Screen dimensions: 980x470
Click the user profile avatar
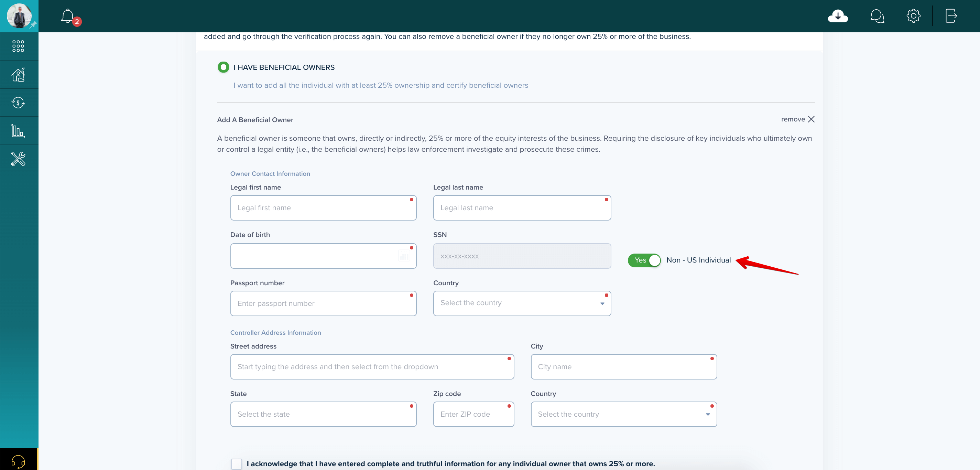click(x=19, y=15)
